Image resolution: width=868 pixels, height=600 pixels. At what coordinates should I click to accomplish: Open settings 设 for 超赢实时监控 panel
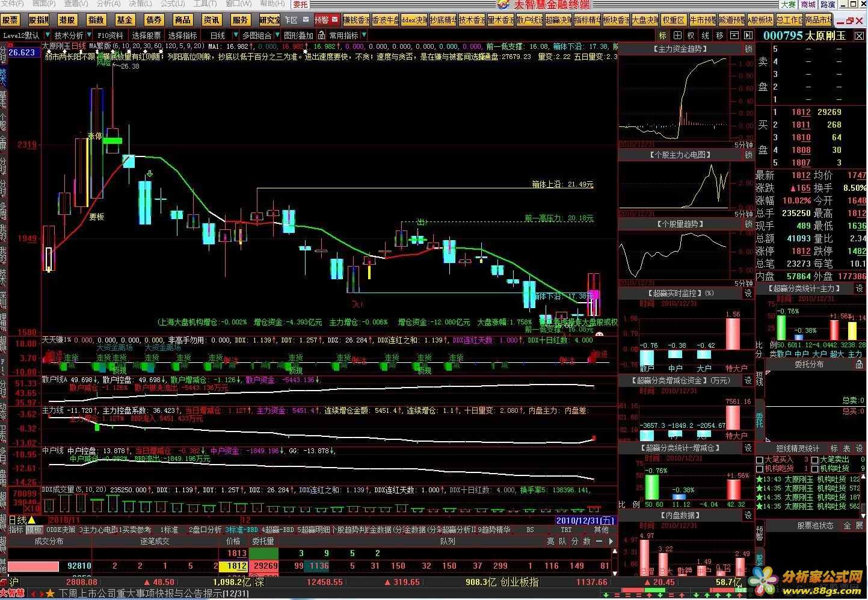point(748,293)
